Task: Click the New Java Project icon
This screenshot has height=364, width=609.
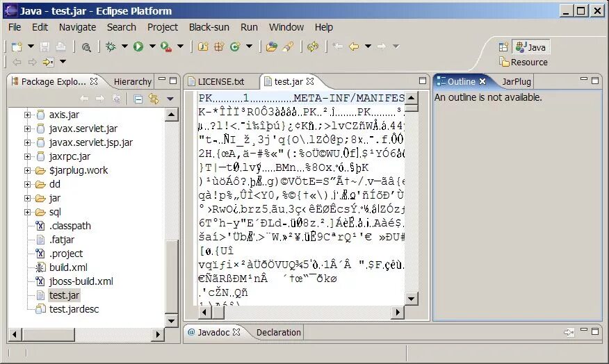Action: click(203, 47)
